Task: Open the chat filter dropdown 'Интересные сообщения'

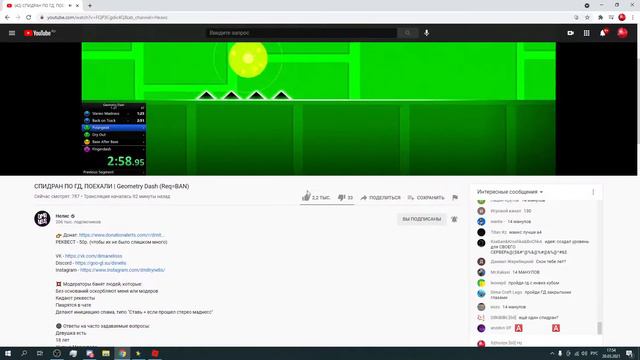Action: [x=510, y=192]
